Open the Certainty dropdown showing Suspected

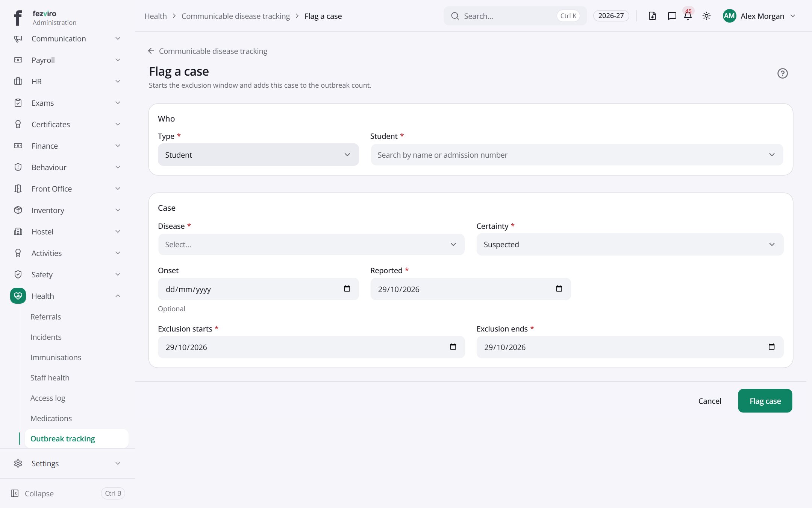(x=630, y=245)
